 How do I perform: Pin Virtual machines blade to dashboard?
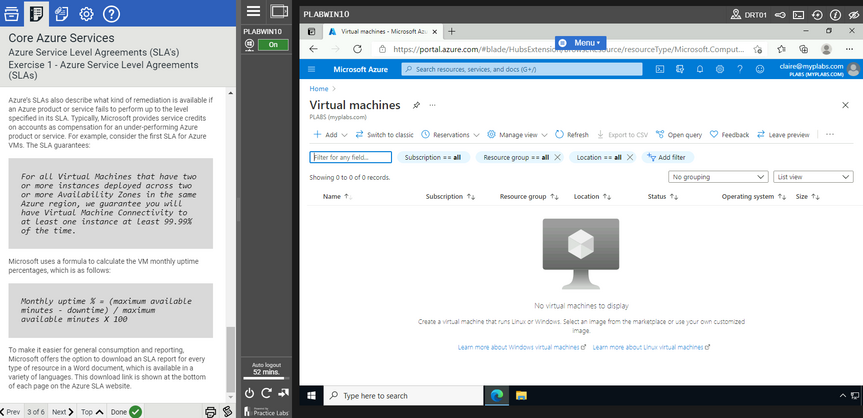coord(417,105)
